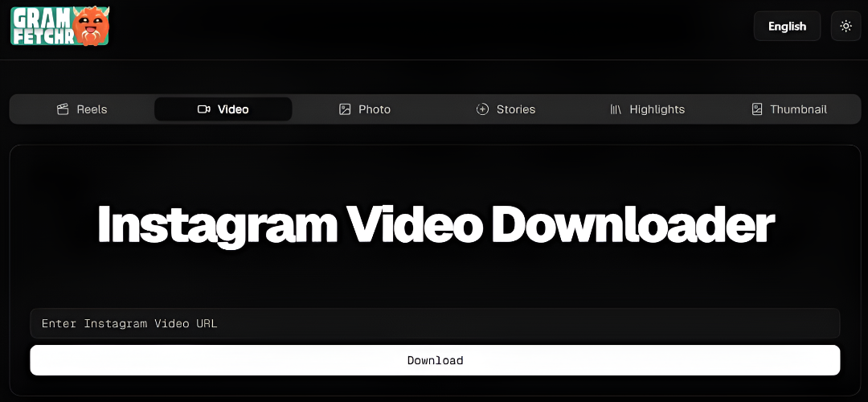Click the Thumbnail image icon
The height and width of the screenshot is (402, 868).
click(757, 109)
